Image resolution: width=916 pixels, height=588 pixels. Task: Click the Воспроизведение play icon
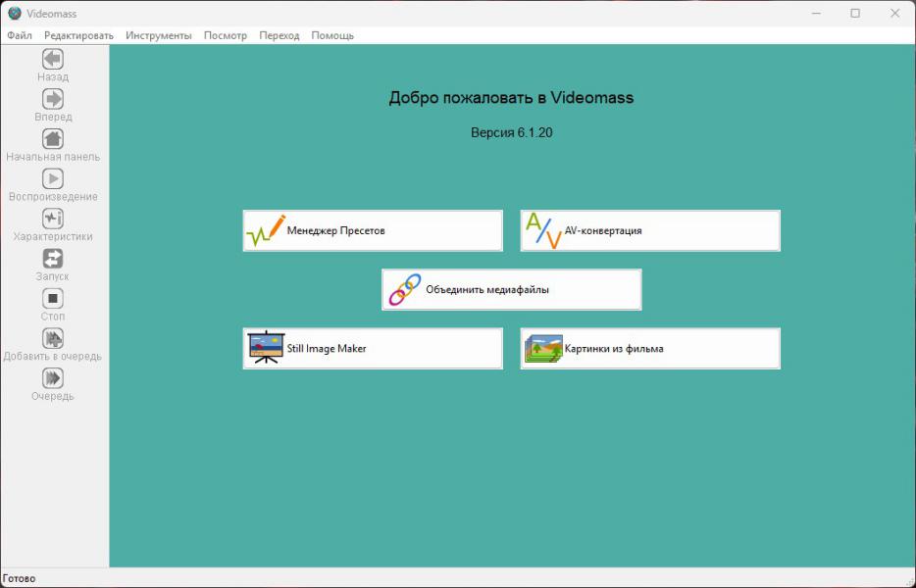[x=53, y=178]
